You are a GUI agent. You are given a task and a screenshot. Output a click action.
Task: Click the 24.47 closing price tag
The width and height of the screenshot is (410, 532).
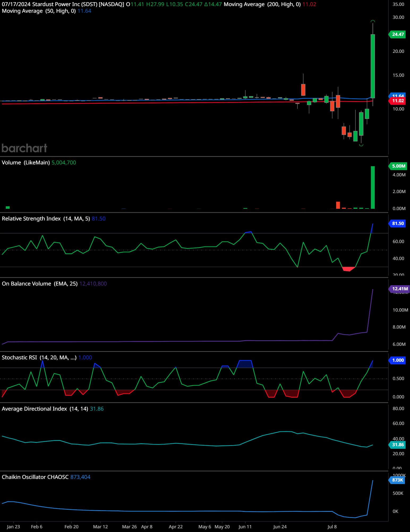click(x=397, y=34)
